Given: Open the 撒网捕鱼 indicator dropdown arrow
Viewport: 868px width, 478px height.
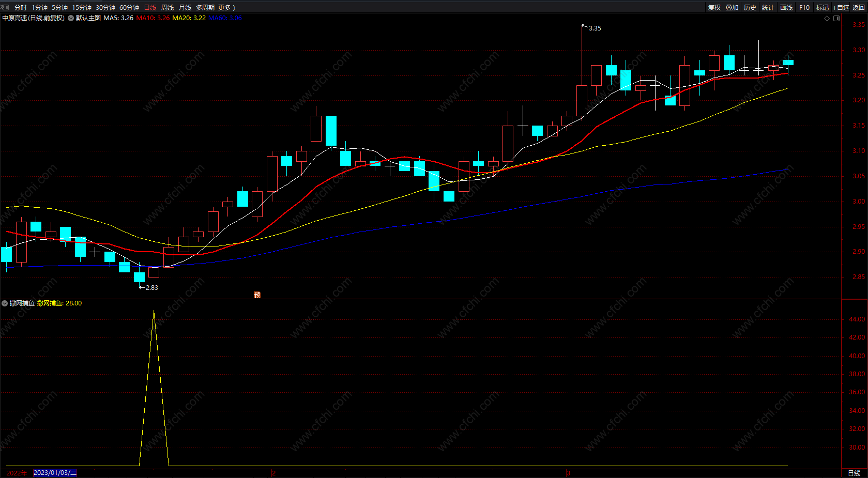Looking at the screenshot, I should click(x=5, y=303).
